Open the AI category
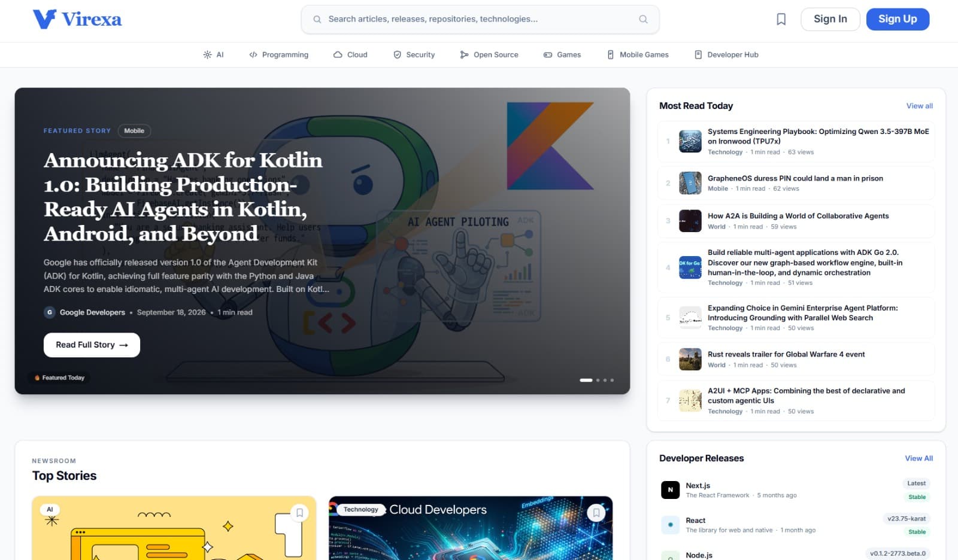The image size is (958, 560). [213, 54]
